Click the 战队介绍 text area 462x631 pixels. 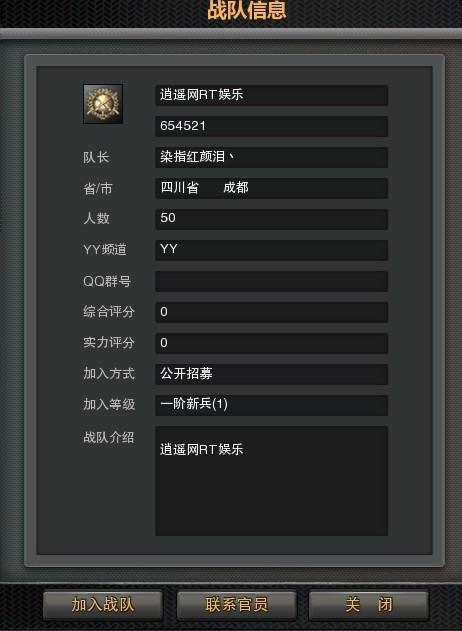tap(272, 481)
